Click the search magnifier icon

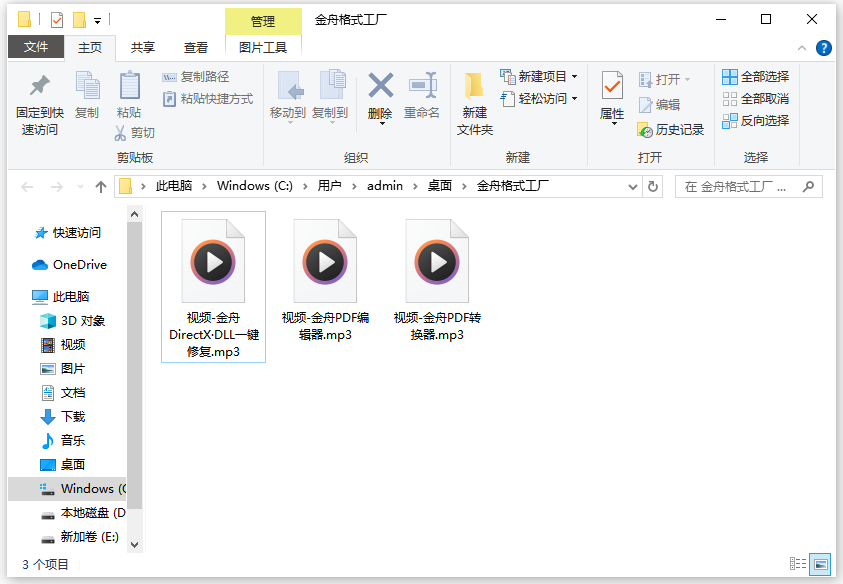808,187
